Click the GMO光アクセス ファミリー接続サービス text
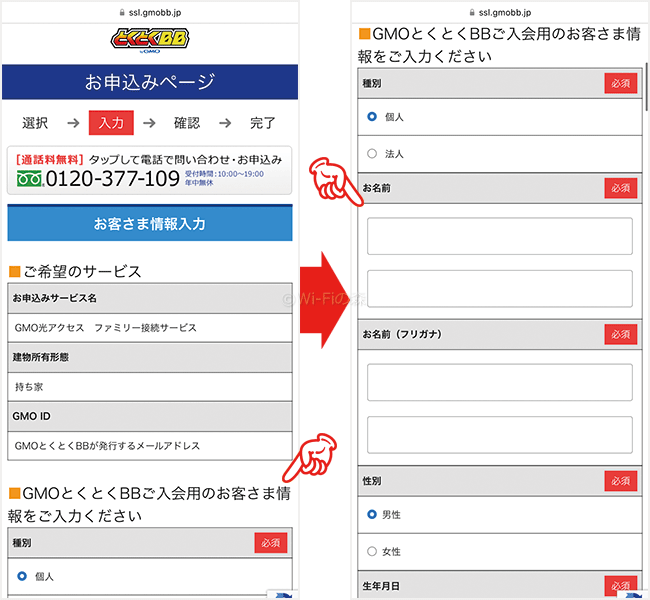 [105, 328]
